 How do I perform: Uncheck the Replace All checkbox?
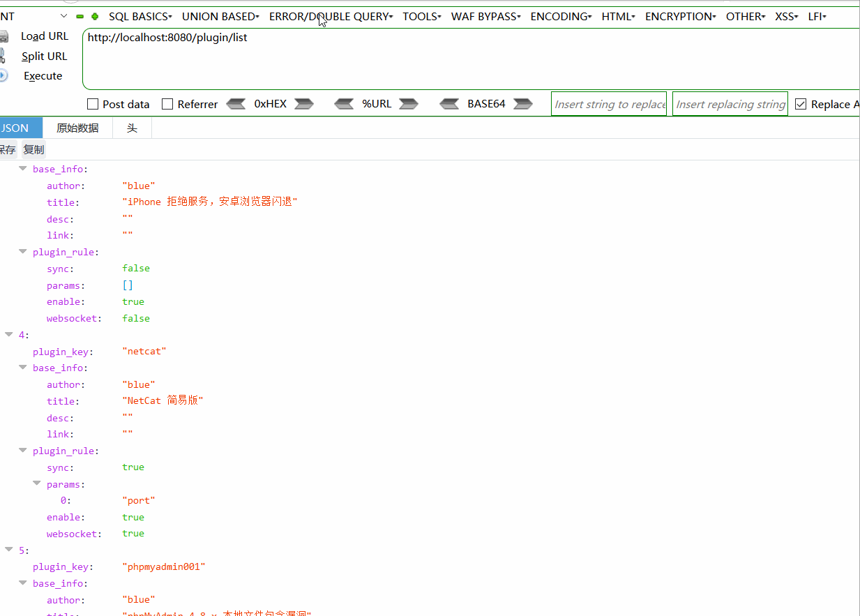tap(801, 104)
